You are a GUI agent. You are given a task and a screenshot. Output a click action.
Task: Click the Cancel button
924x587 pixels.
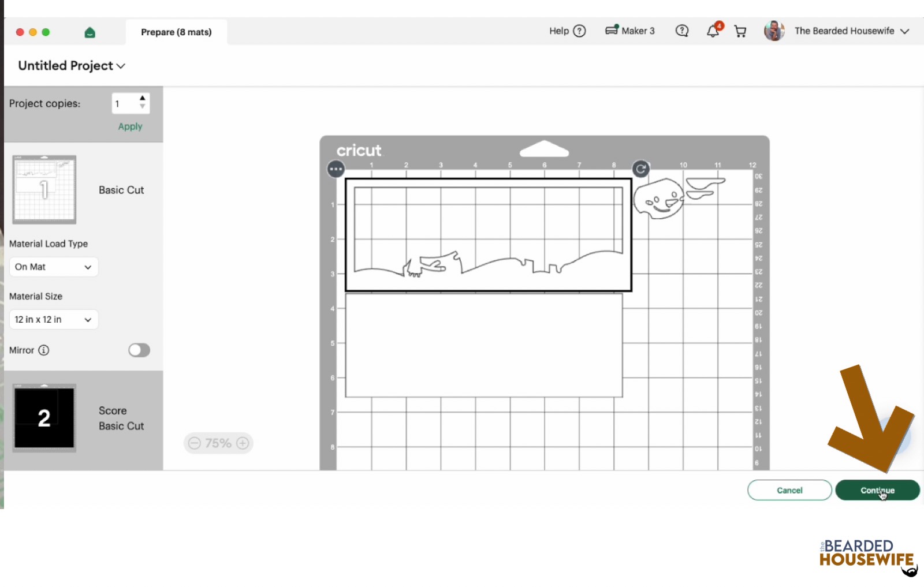[789, 490]
